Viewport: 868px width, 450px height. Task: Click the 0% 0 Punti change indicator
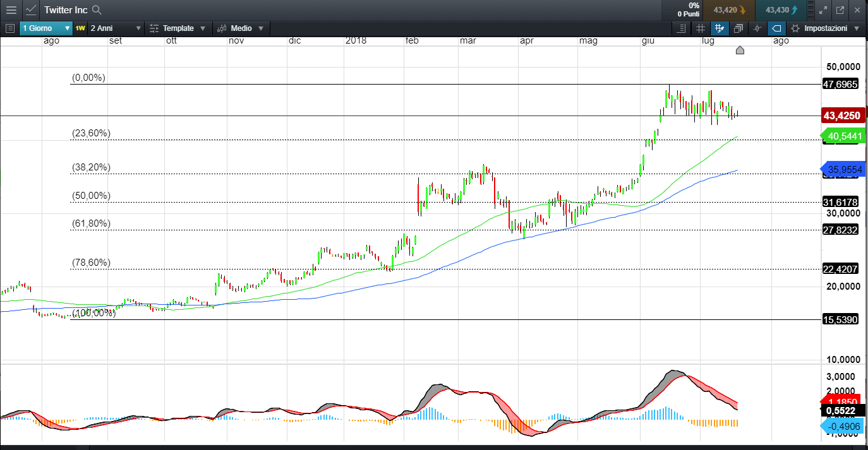point(688,10)
